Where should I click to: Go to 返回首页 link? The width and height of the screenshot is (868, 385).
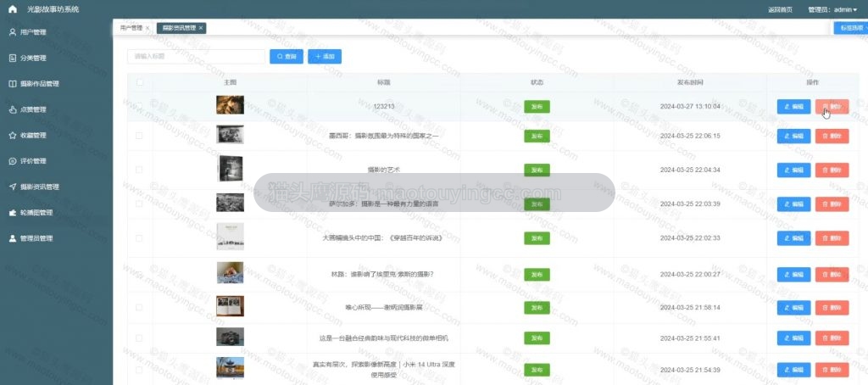(780, 9)
